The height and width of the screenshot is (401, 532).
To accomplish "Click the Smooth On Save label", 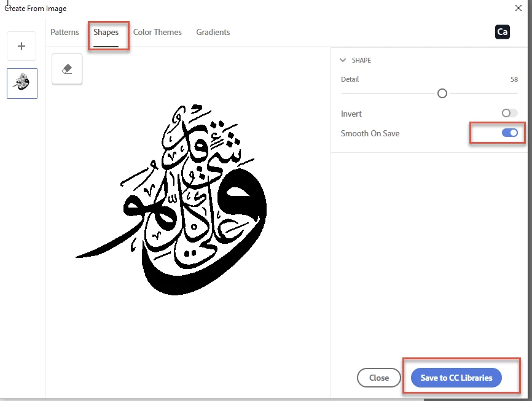I will tap(370, 133).
